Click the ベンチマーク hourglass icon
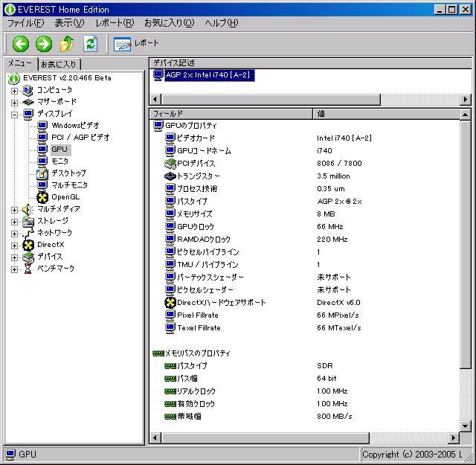 point(28,269)
